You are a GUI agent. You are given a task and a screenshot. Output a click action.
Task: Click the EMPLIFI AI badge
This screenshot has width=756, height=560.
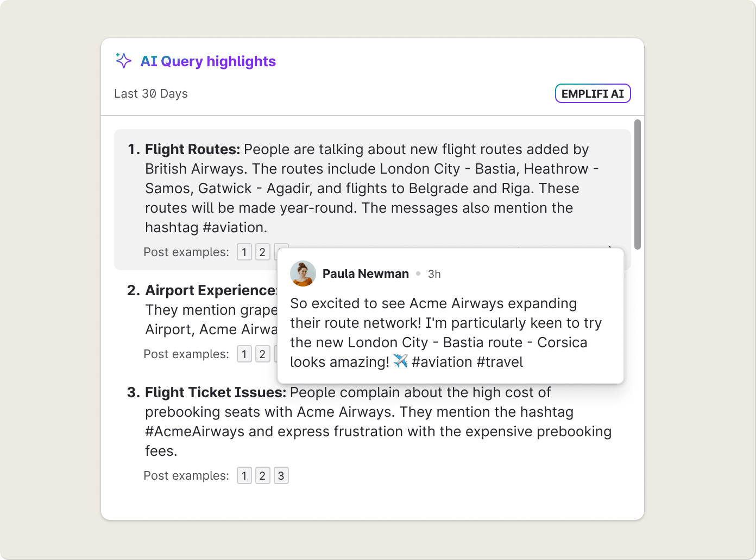click(593, 93)
